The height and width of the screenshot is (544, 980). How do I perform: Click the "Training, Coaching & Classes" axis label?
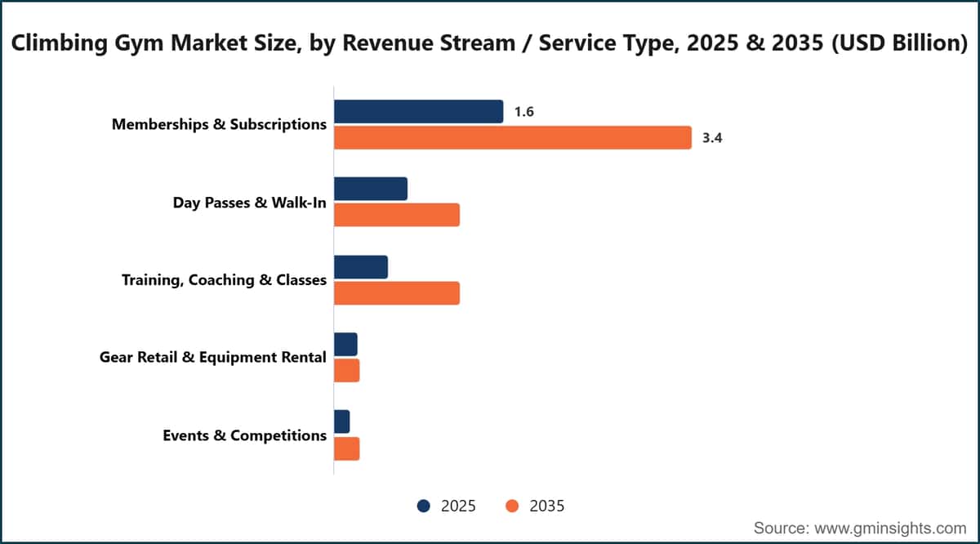(x=225, y=280)
